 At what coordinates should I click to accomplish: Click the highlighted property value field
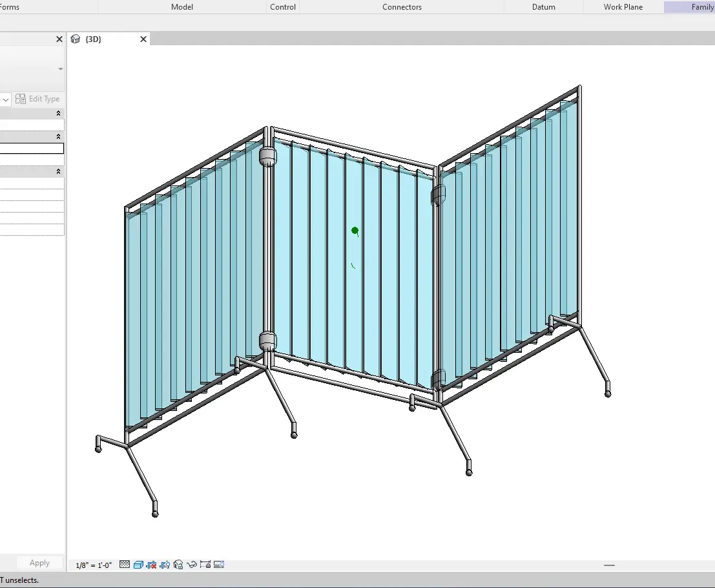[32, 149]
